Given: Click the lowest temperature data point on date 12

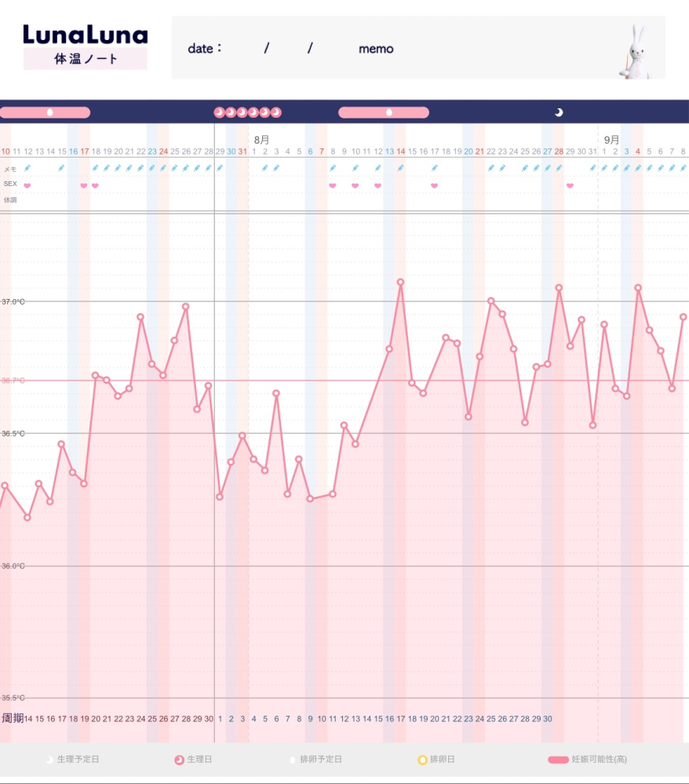Looking at the screenshot, I should point(27,517).
